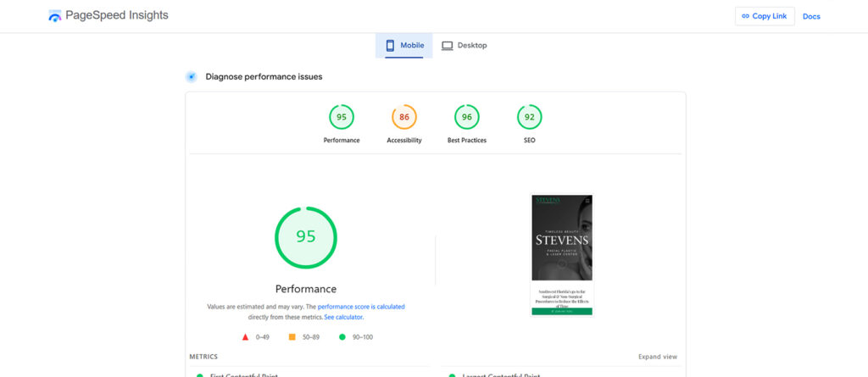Click the Diagnose performance issues icon
The width and height of the screenshot is (868, 377).
(192, 77)
